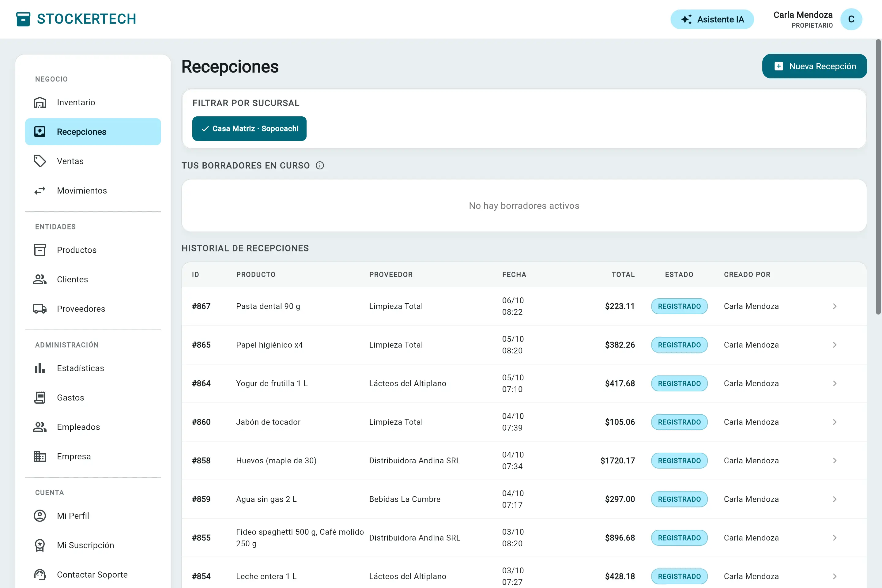Click the Estadísticas bar chart icon
Viewport: 882px width, 588px height.
pyautogui.click(x=40, y=368)
